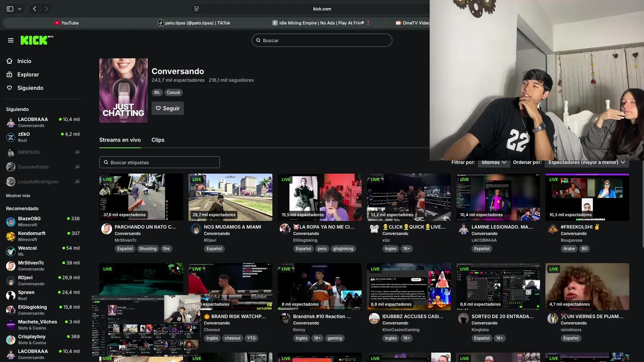The image size is (644, 362).
Task: Switch to the Clips tab
Action: coord(158,140)
